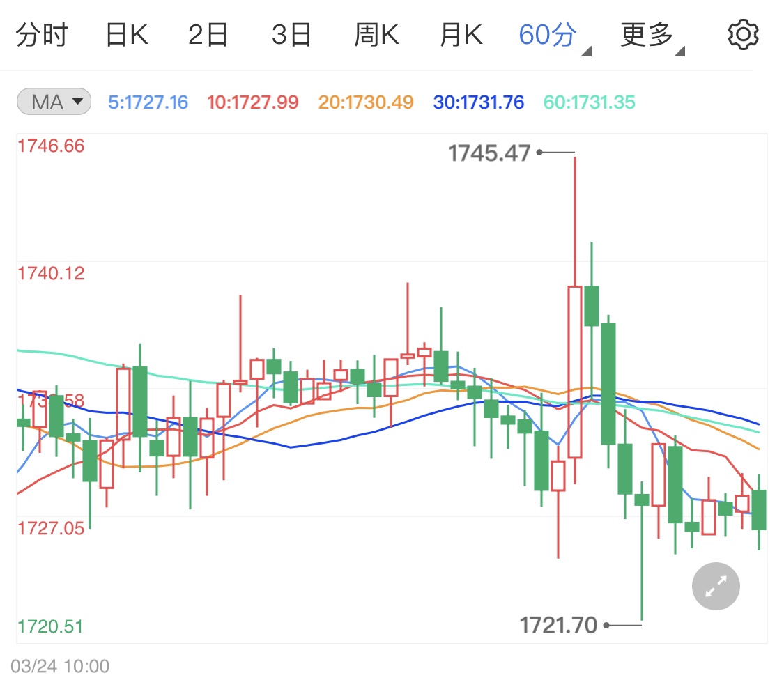Click the axis label 1727.05
Screen dimensions: 784x680
point(51,529)
